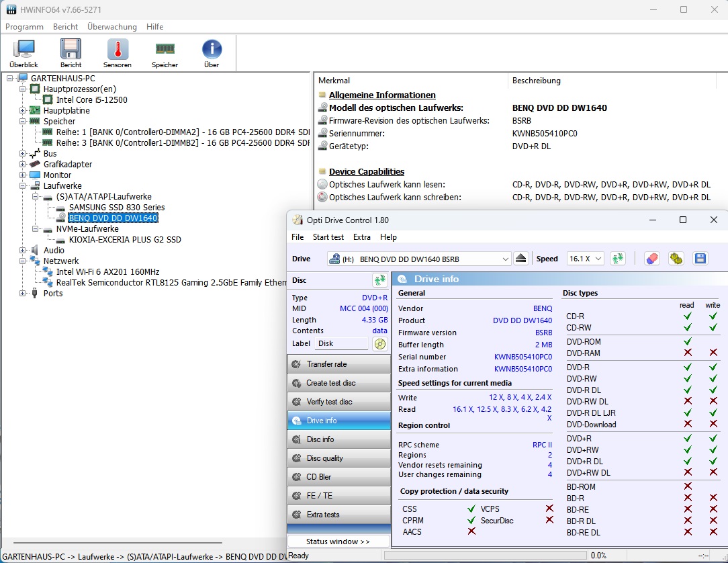Expand the Hauptplatine node
Viewport: 728px width, 563px height.
click(x=22, y=111)
